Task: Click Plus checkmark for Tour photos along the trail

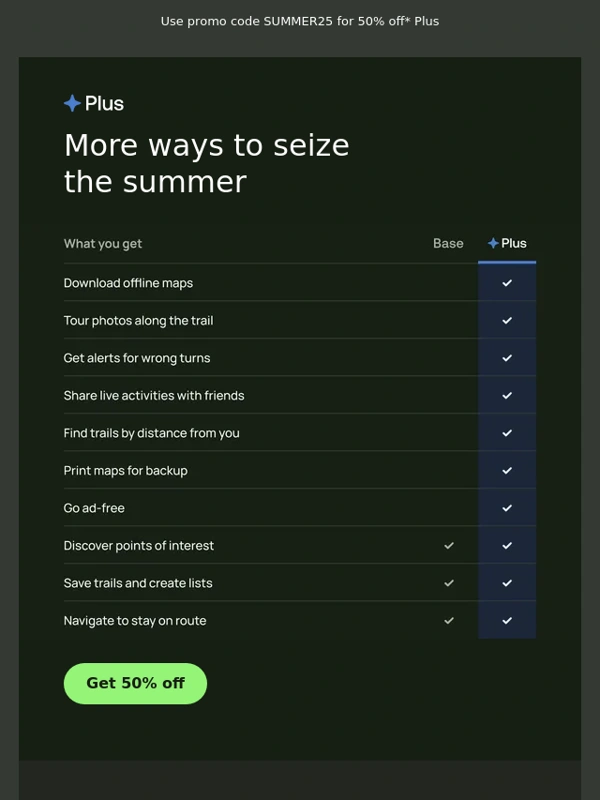Action: (x=507, y=320)
